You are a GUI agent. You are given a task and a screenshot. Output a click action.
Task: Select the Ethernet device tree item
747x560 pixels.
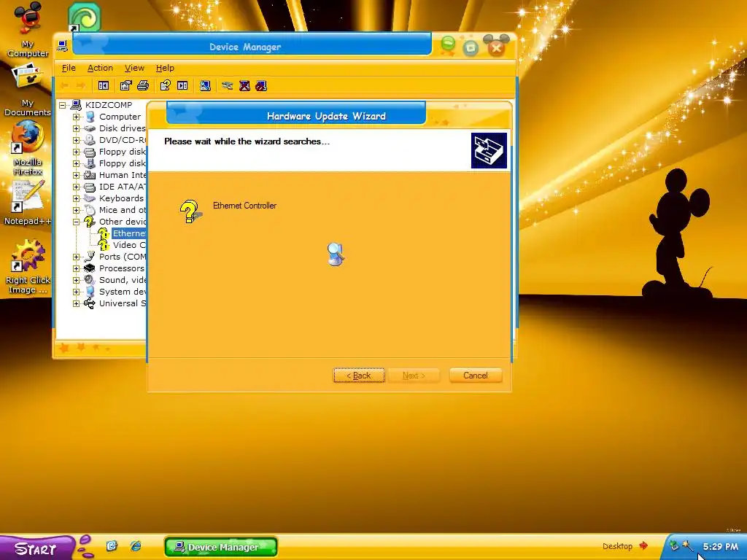click(x=128, y=233)
